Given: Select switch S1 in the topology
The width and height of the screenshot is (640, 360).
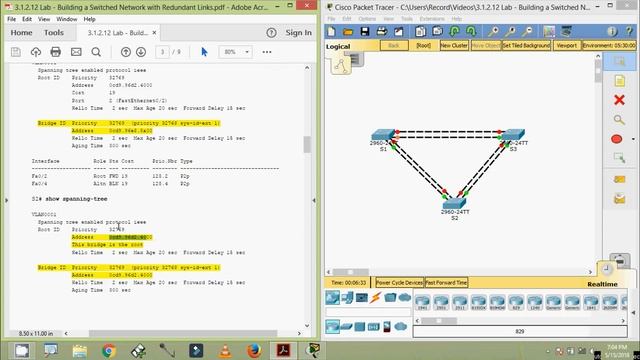Looking at the screenshot, I should 382,135.
